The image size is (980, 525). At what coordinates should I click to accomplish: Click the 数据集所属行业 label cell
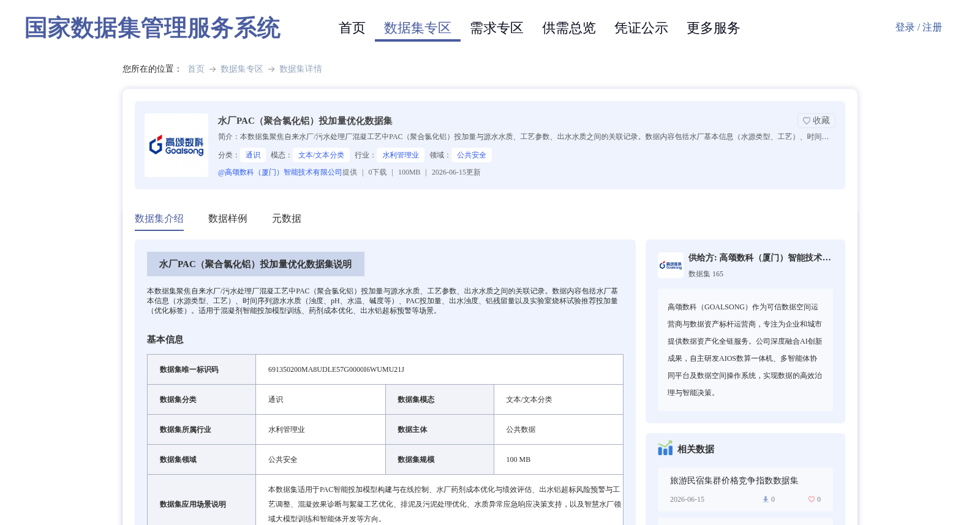[x=202, y=429]
